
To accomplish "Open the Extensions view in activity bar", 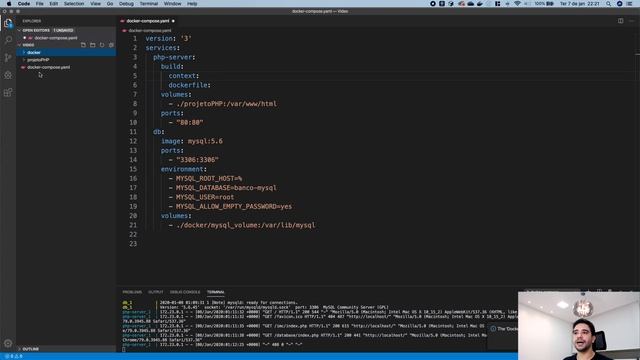I will (x=8, y=93).
